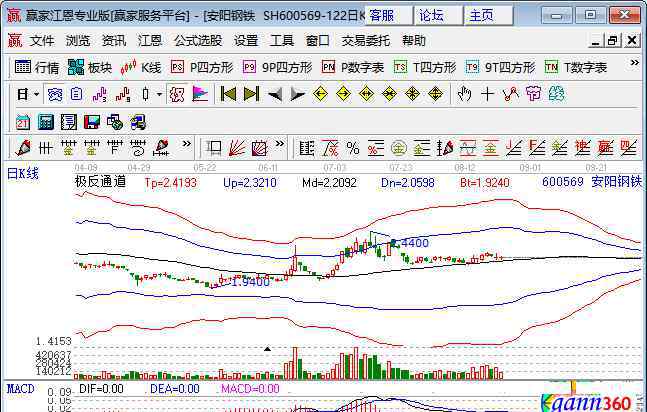Open T四方形 tool
The height and width of the screenshot is (412, 647).
(x=425, y=67)
